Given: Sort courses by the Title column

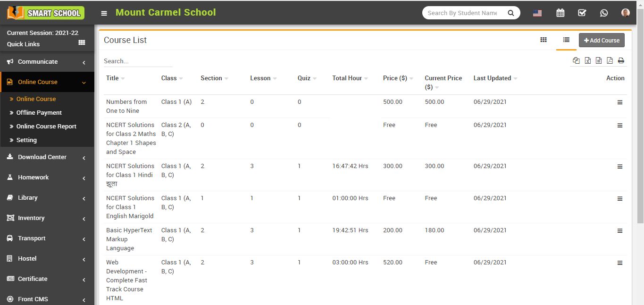Looking at the screenshot, I should pos(114,78).
